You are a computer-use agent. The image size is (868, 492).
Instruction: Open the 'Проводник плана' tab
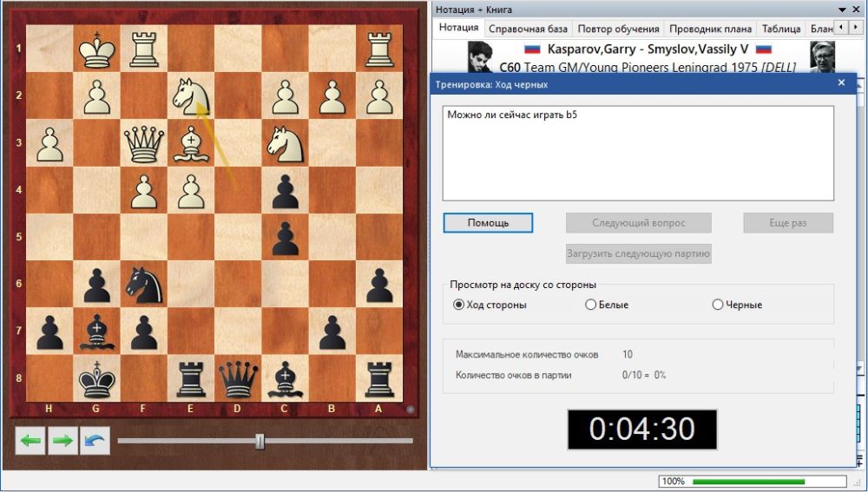pos(710,29)
